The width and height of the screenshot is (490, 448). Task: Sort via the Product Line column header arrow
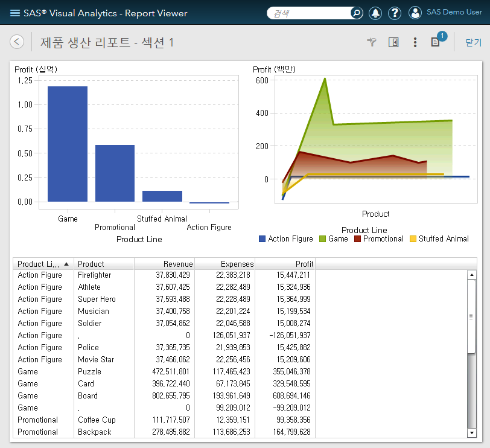(x=68, y=264)
